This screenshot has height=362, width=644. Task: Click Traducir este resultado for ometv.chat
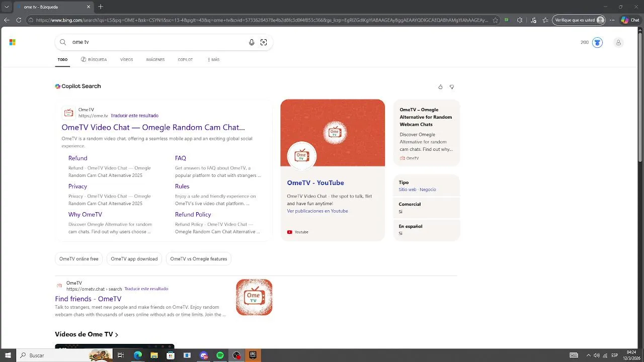[x=146, y=289]
